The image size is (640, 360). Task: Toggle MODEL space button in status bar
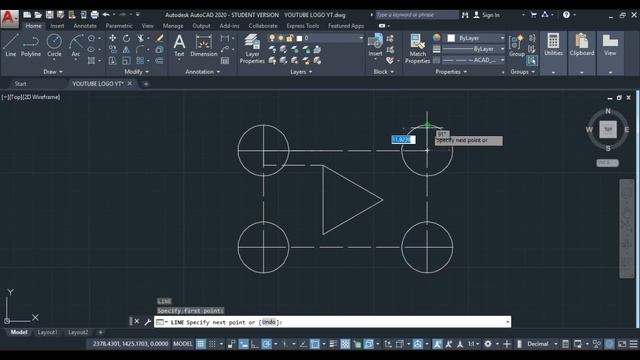pos(182,344)
